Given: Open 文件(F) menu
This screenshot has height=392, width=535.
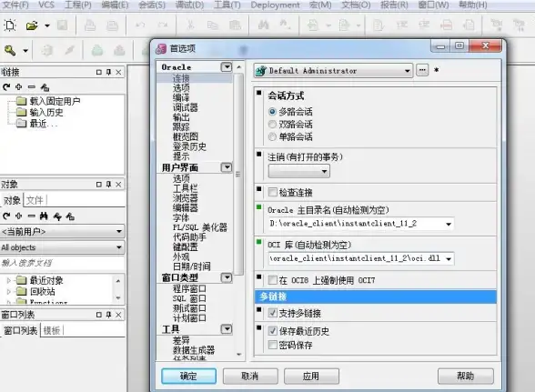Looking at the screenshot, I should pos(15,5).
